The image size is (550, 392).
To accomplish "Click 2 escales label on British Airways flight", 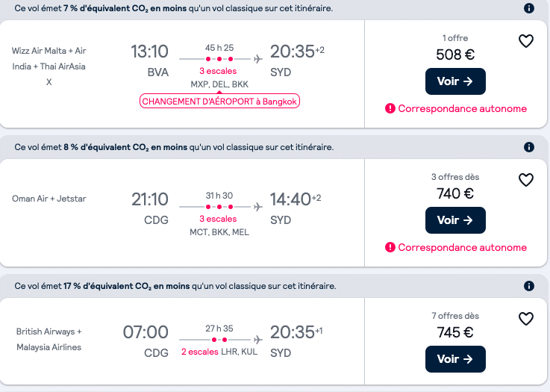I will [199, 352].
